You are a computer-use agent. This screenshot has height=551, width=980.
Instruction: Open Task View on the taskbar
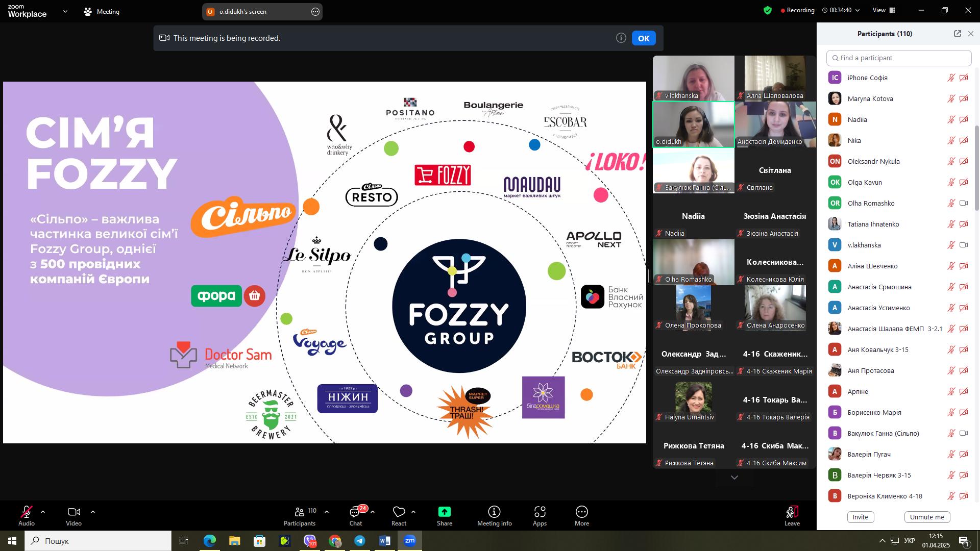184,541
